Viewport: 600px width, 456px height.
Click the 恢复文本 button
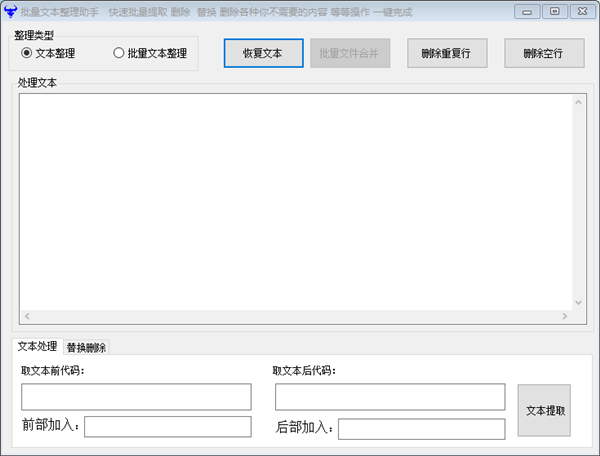click(x=263, y=54)
